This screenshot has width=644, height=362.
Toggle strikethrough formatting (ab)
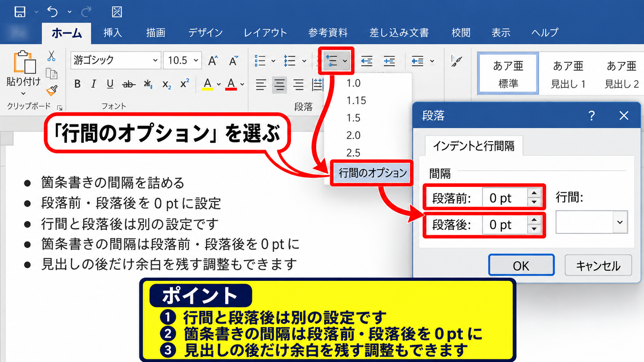point(129,84)
